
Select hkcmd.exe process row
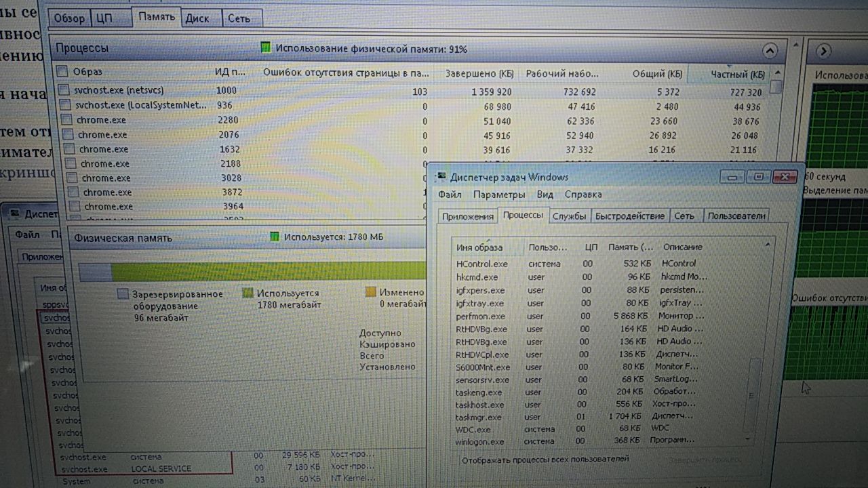click(x=582, y=277)
